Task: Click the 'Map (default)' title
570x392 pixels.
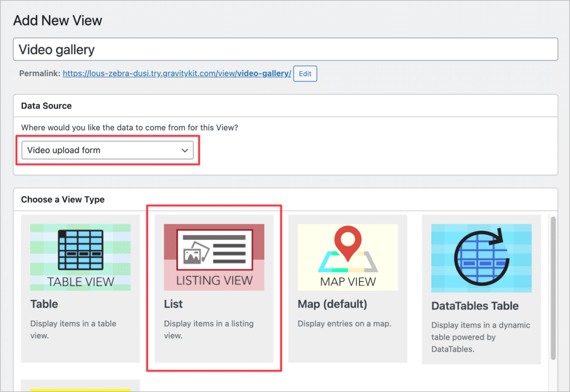Action: click(332, 304)
